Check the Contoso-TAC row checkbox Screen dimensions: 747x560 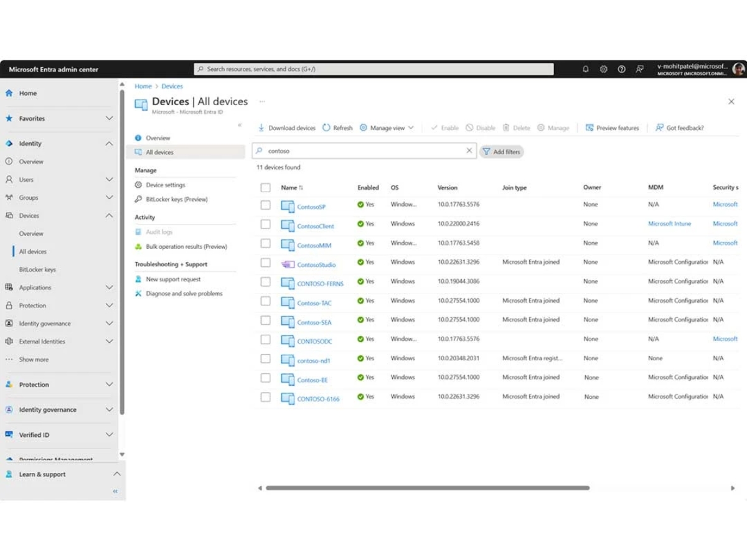[266, 301]
